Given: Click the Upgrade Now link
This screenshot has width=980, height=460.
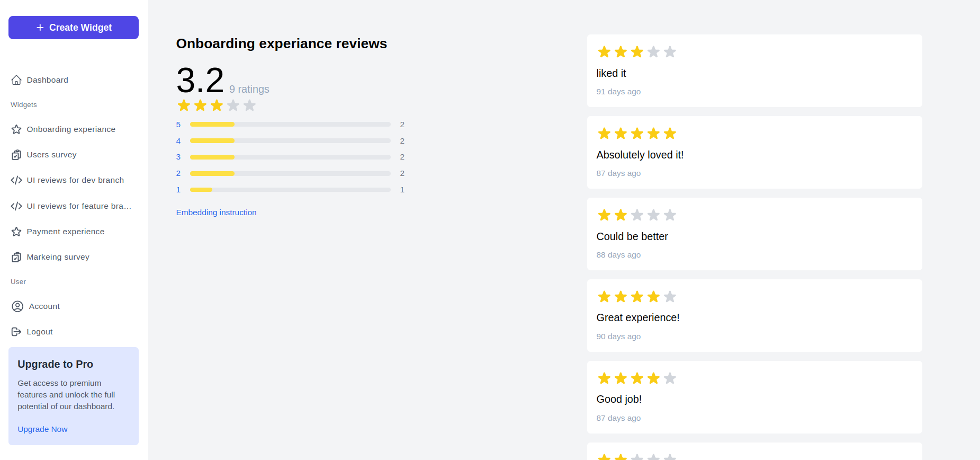Looking at the screenshot, I should 42,429.
